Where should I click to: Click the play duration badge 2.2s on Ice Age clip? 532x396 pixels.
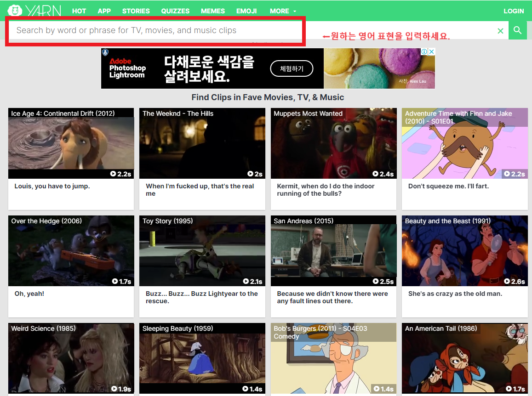point(120,174)
